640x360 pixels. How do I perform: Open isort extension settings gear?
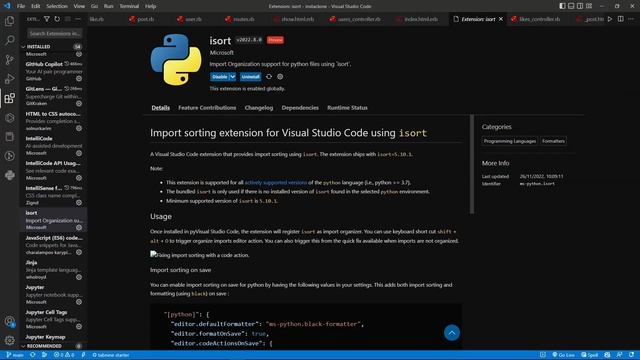280,77
